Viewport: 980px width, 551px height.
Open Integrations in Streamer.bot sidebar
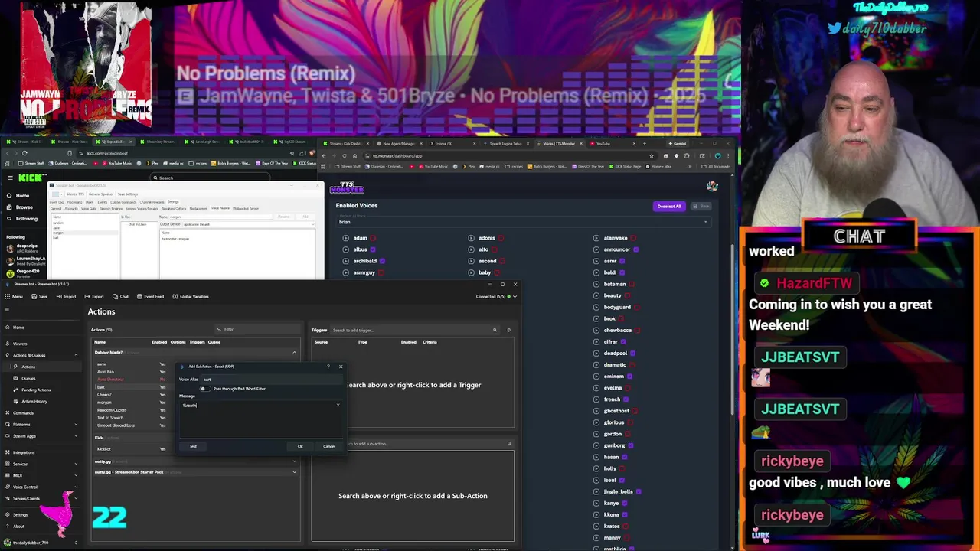[x=23, y=452]
